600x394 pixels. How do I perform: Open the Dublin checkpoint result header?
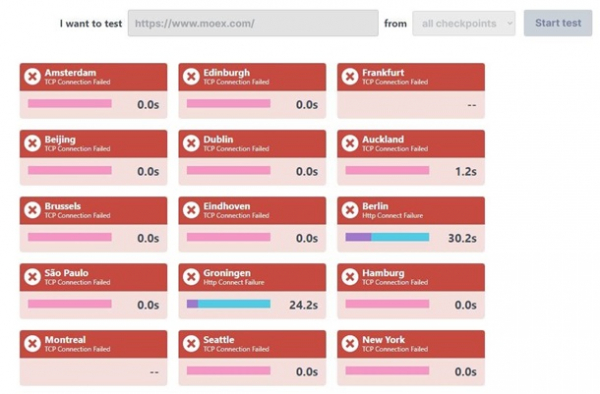pyautogui.click(x=252, y=144)
